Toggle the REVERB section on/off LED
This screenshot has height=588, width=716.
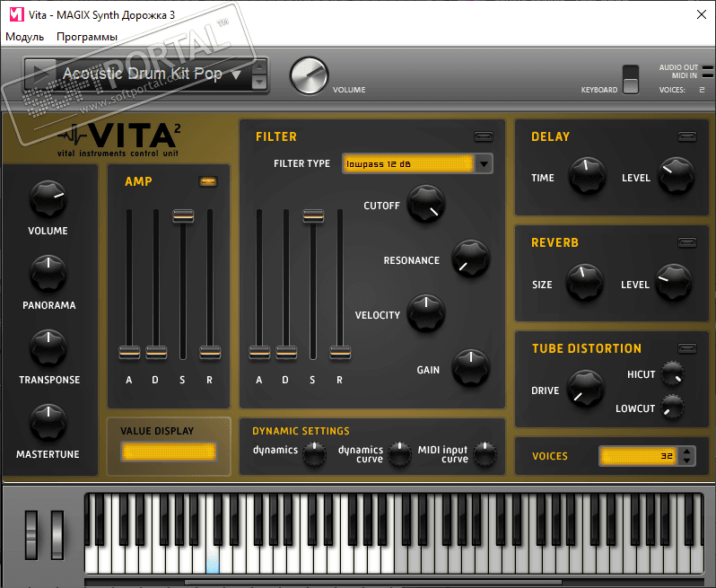(686, 242)
